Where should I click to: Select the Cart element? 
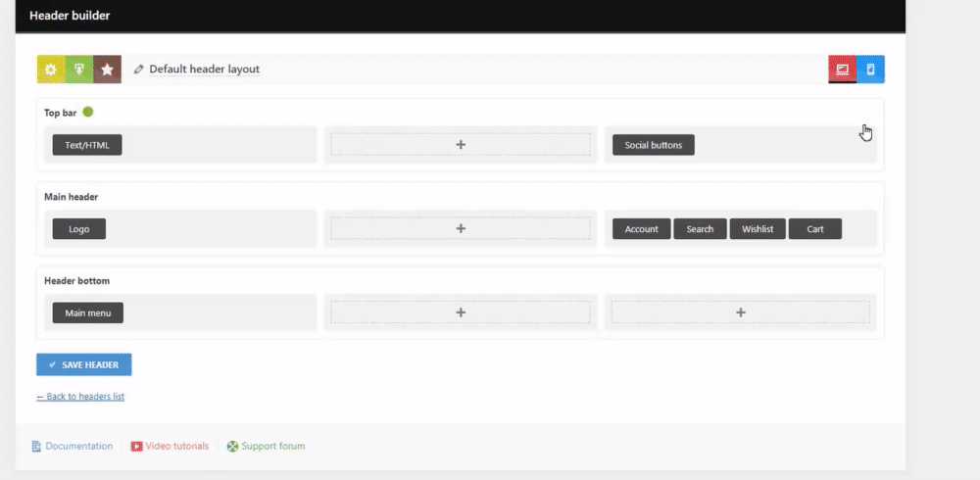[x=815, y=229]
